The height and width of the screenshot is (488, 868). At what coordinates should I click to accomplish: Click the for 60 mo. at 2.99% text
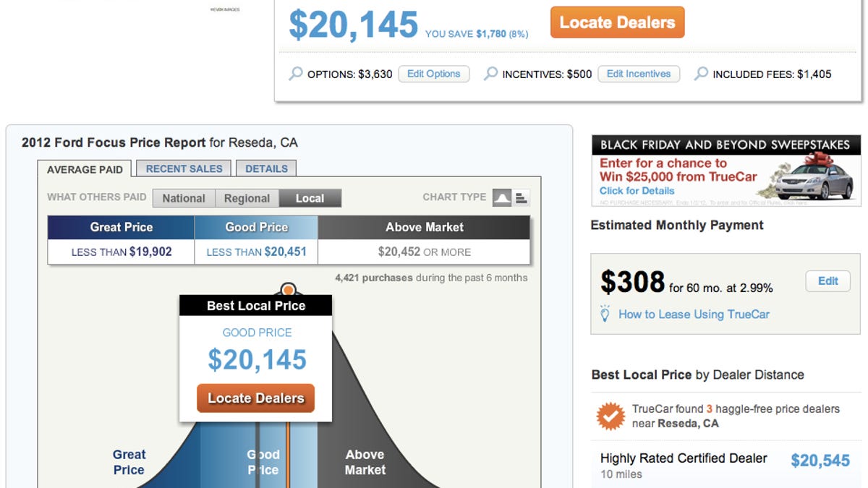click(721, 288)
